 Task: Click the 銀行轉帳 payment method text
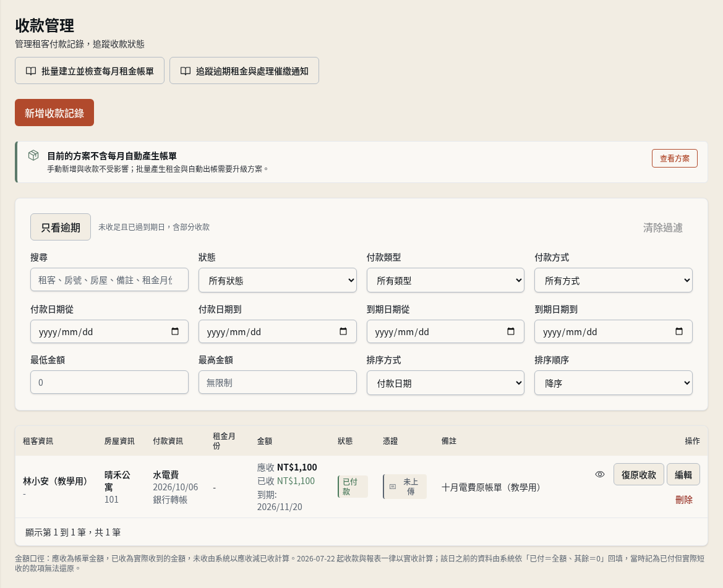170,500
